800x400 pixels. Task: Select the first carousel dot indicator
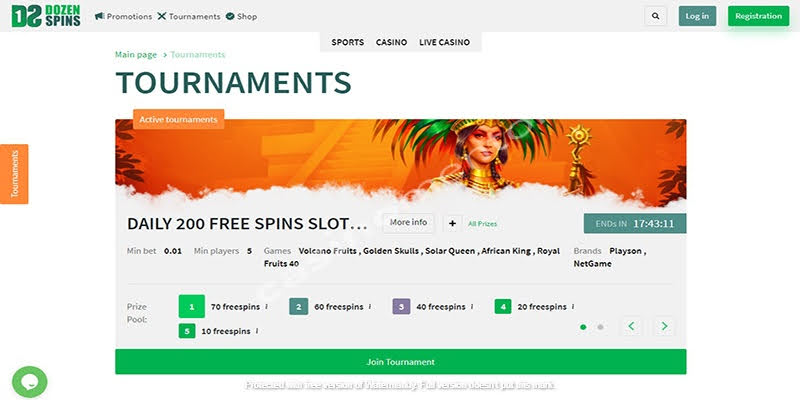tap(583, 327)
